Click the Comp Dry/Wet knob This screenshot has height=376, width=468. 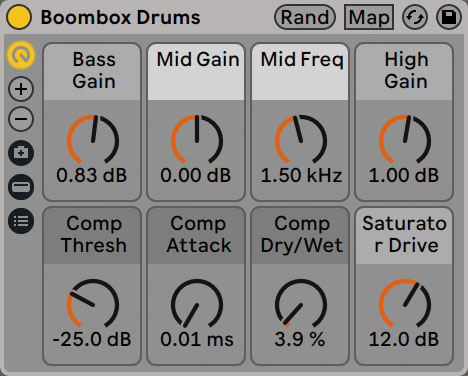[301, 303]
